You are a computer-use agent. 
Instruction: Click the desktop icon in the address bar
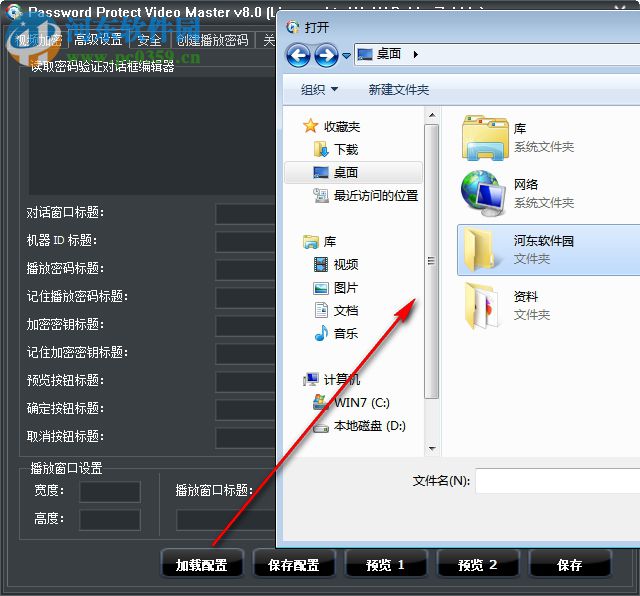tap(365, 54)
